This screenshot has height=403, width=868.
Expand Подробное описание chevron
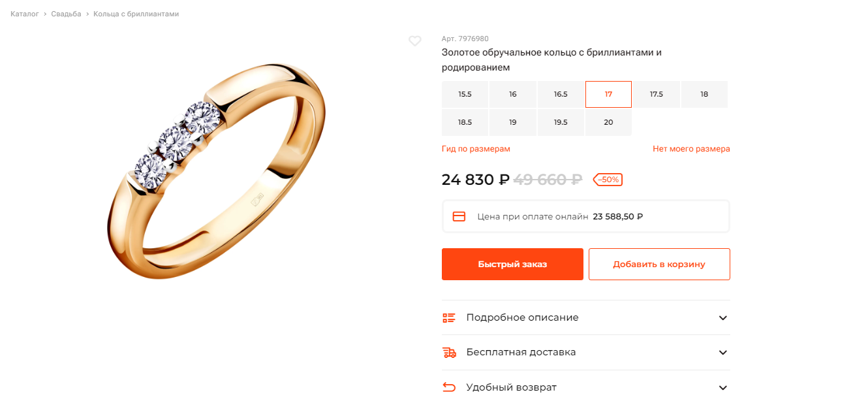point(722,318)
